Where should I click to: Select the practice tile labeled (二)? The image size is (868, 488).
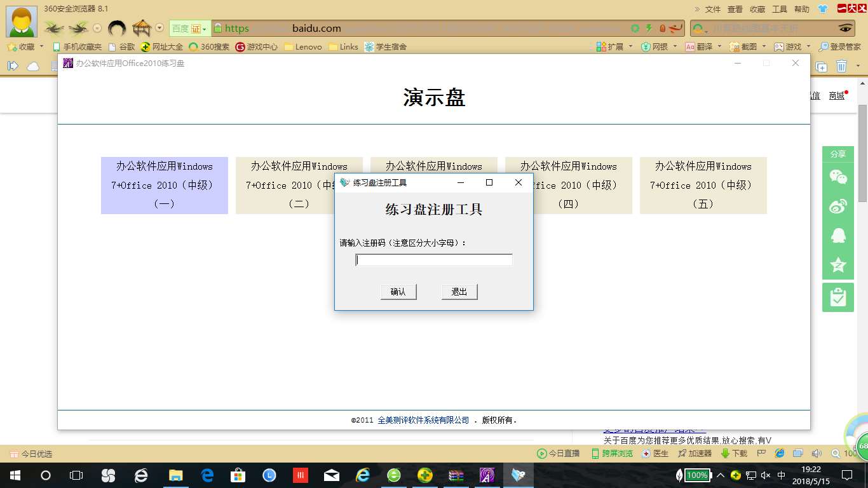point(285,185)
